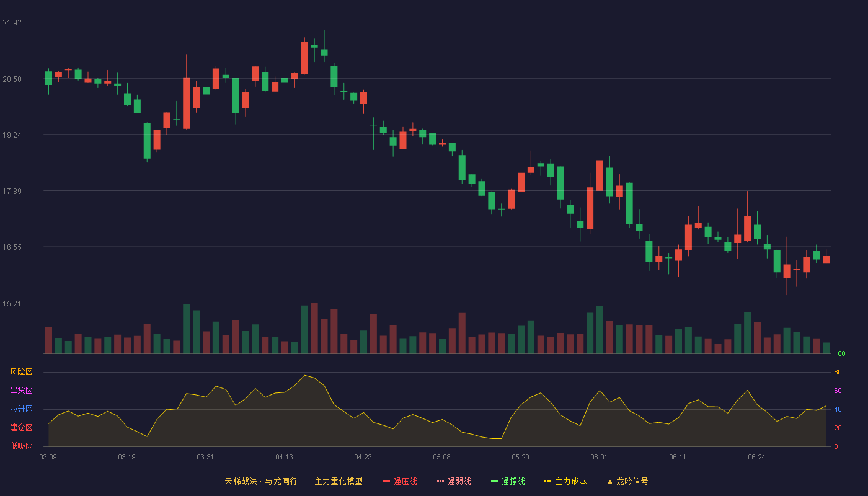
Task: Click the last candlestick on the chart
Action: (826, 260)
